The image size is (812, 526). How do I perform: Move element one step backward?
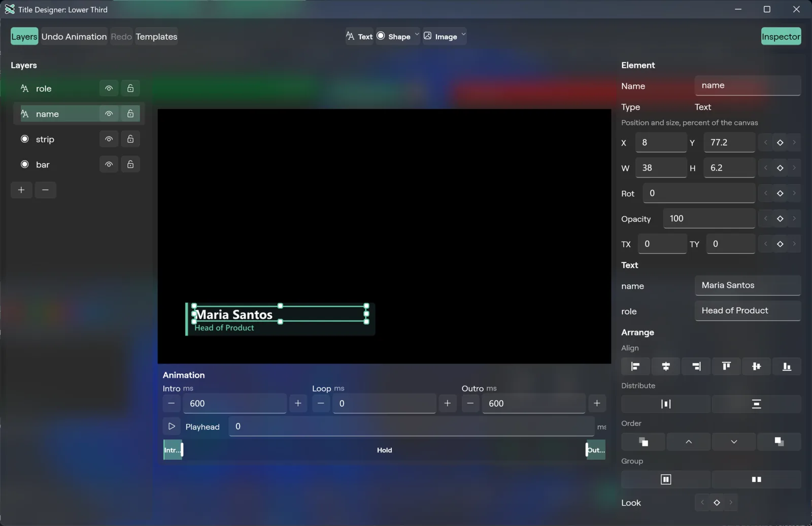(x=734, y=442)
